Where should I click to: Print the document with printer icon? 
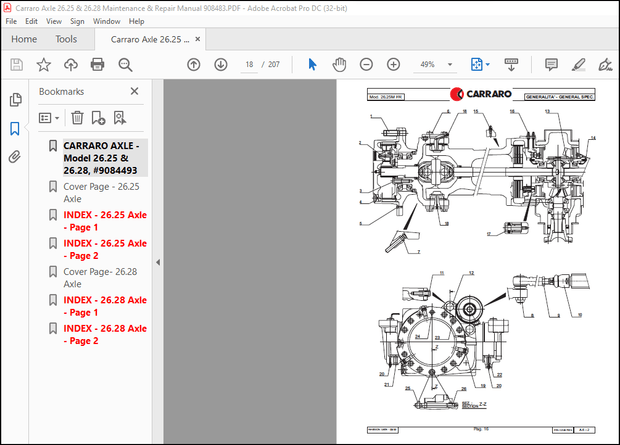pyautogui.click(x=97, y=64)
